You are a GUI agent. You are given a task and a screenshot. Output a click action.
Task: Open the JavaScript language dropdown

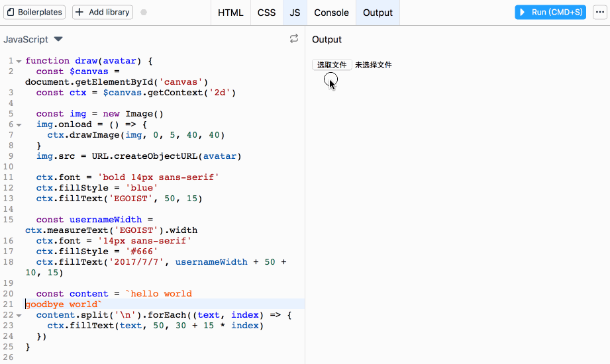[33, 40]
